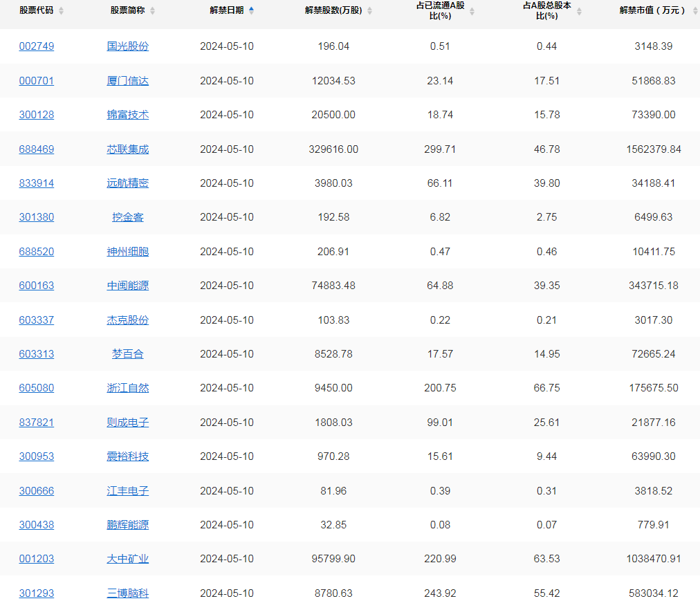Follow stock code link 605080
This screenshot has width=700, height=601.
tap(37, 387)
